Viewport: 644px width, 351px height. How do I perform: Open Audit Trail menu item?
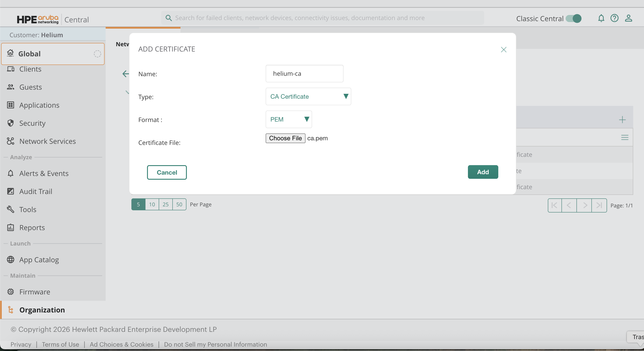(36, 191)
